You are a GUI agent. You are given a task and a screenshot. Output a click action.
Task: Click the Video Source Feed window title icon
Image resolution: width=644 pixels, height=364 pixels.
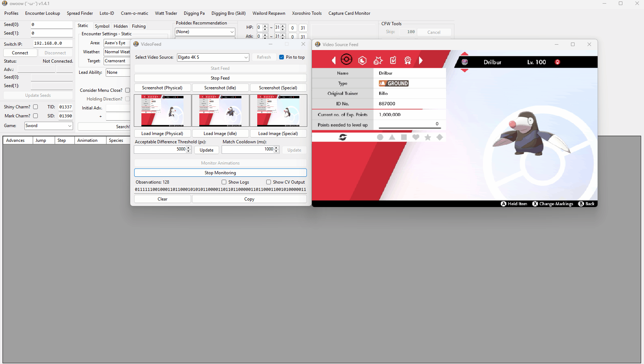318,44
